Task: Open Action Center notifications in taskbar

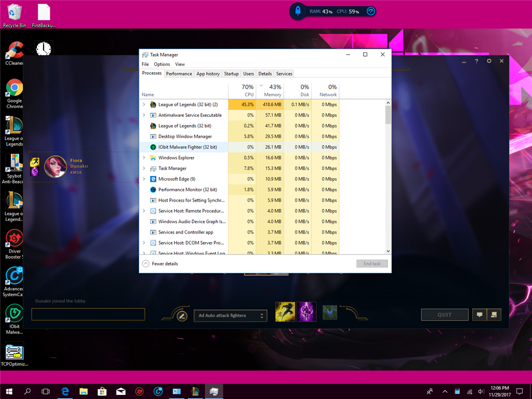Action: tap(520, 392)
